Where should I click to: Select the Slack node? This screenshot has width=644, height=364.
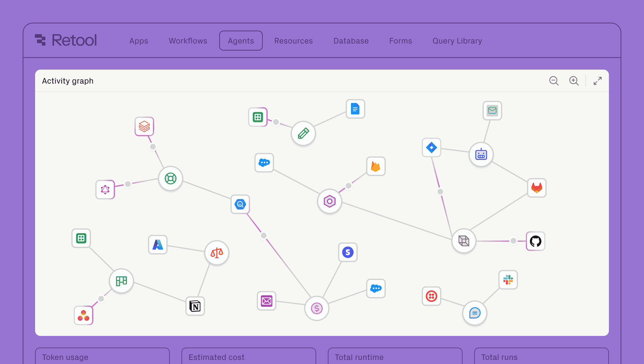pyautogui.click(x=508, y=280)
